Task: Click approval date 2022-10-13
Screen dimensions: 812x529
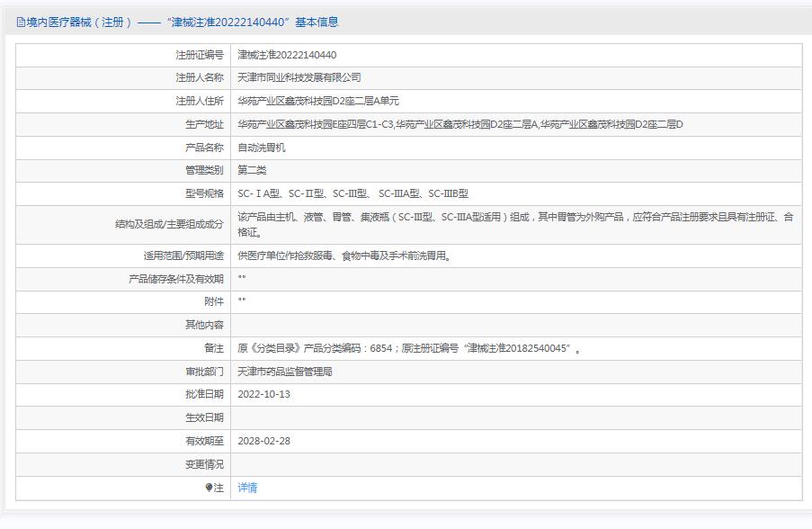Action: click(264, 394)
